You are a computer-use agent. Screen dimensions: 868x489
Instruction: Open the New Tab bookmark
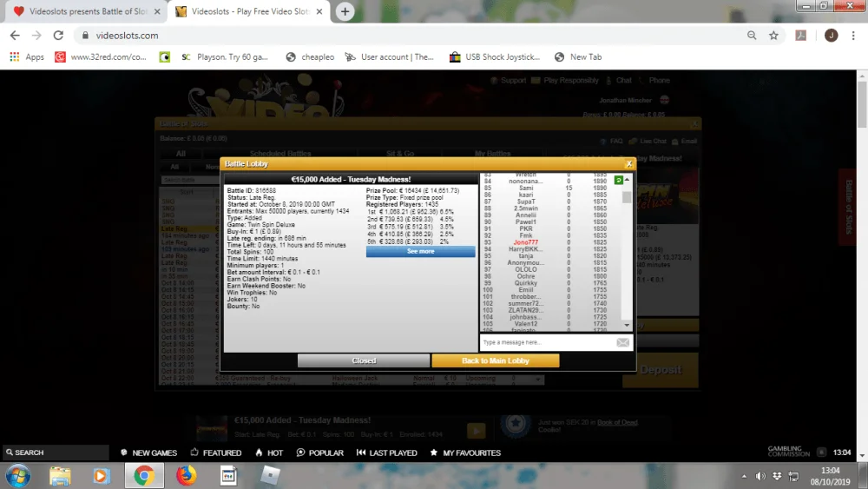pos(578,57)
